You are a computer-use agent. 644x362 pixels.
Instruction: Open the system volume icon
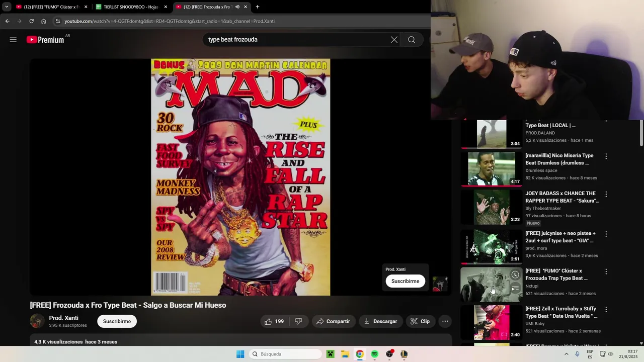[x=610, y=354]
